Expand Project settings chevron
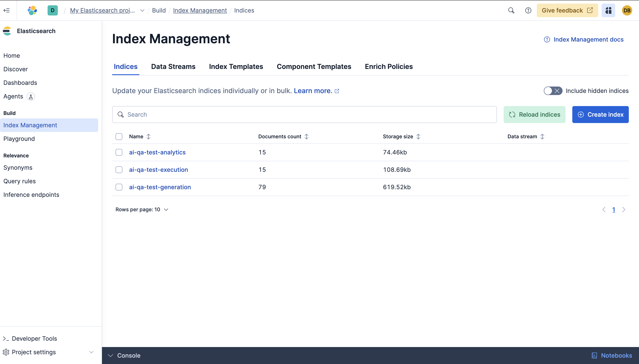 coord(91,352)
